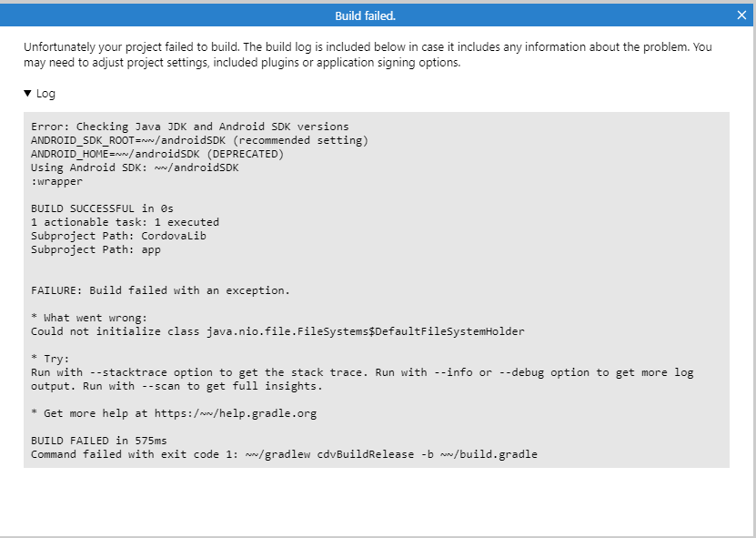Click the 'BUILD SUCCESSFUL in 0s' line
The image size is (756, 538).
pos(102,208)
